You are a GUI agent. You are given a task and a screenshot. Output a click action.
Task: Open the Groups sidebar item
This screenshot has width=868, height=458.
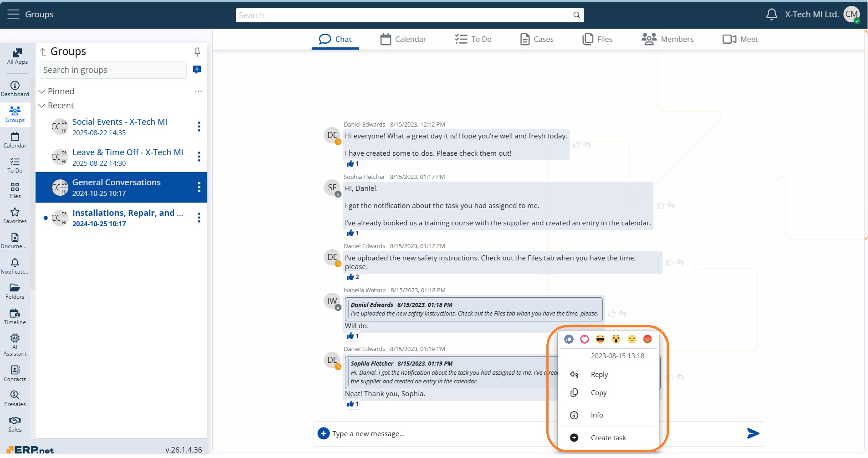tap(15, 114)
